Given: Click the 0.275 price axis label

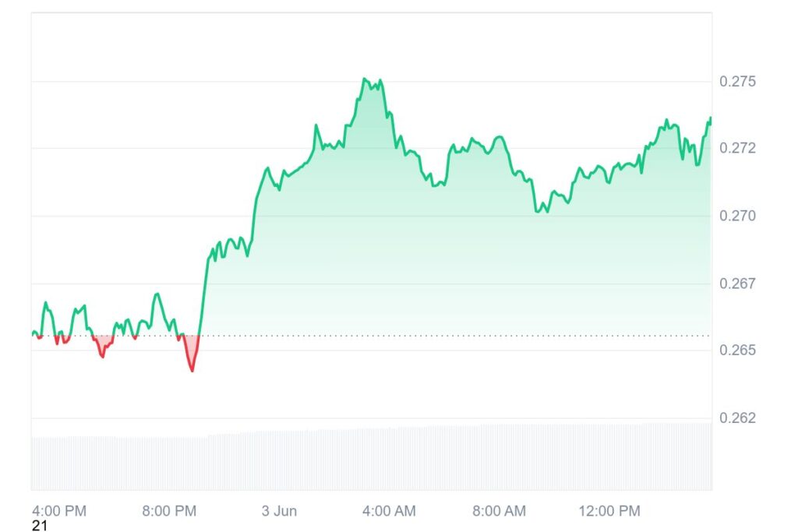Looking at the screenshot, I should click(x=736, y=81).
